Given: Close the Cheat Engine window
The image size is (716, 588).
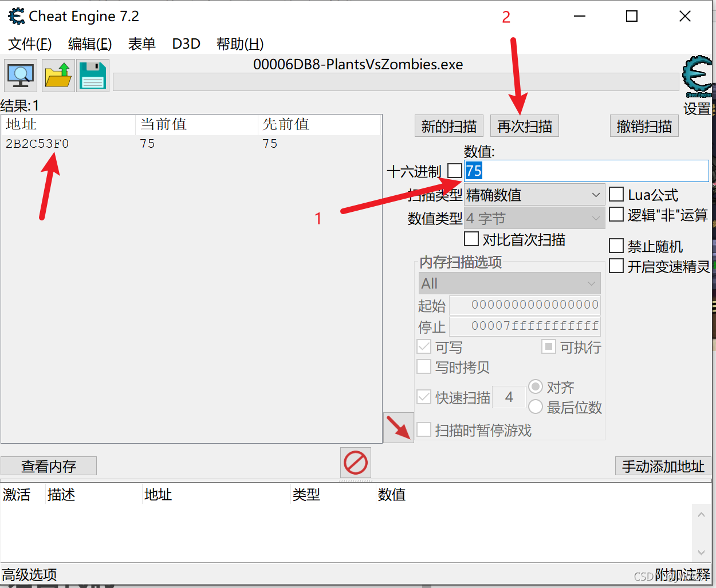Looking at the screenshot, I should pyautogui.click(x=685, y=16).
